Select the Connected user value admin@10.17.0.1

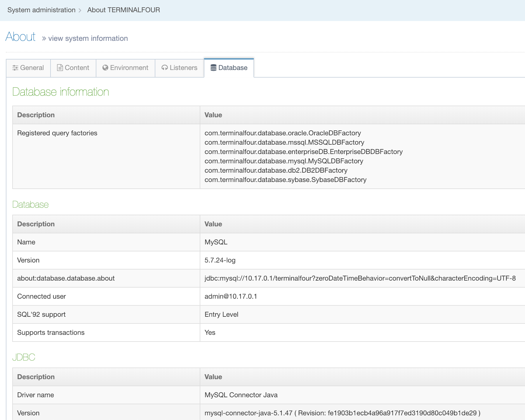pyautogui.click(x=231, y=296)
